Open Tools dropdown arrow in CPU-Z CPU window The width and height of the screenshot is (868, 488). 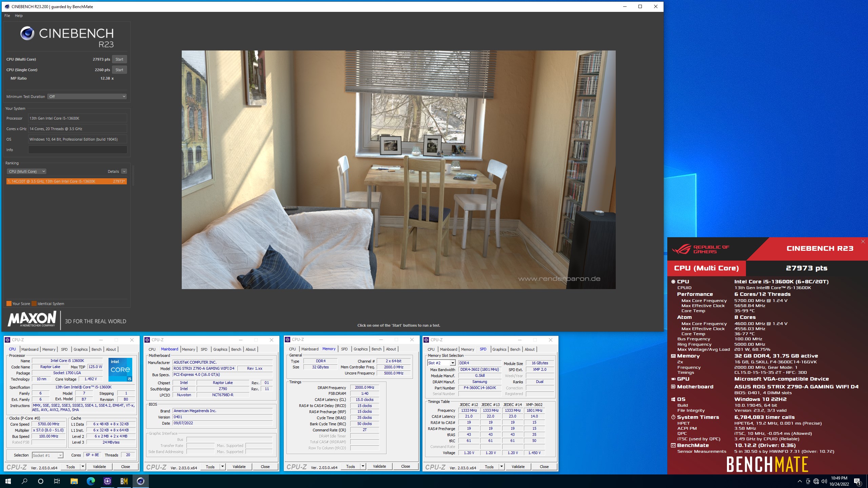coord(83,467)
